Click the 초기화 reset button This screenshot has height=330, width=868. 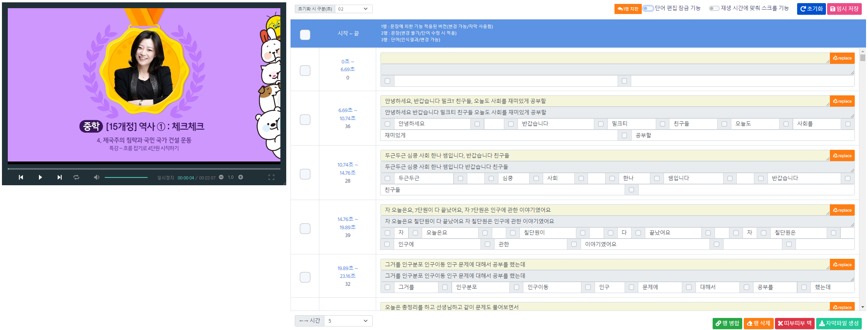[x=812, y=9]
